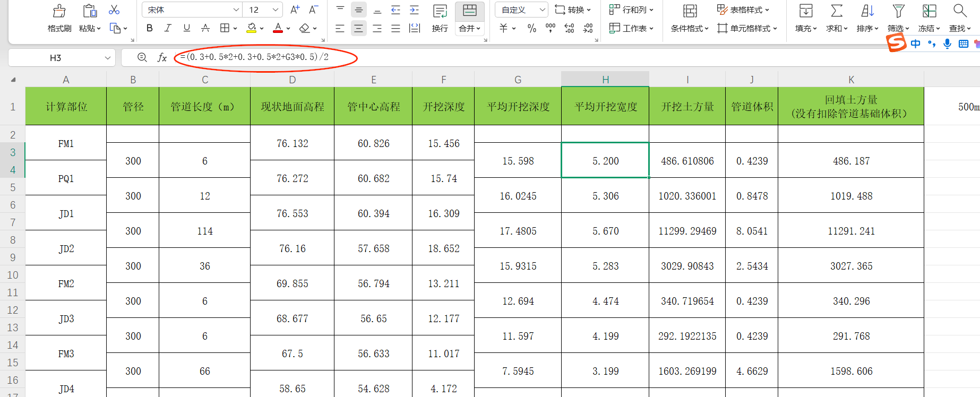
Task: Decrease font size with the A- icon
Action: pyautogui.click(x=313, y=10)
